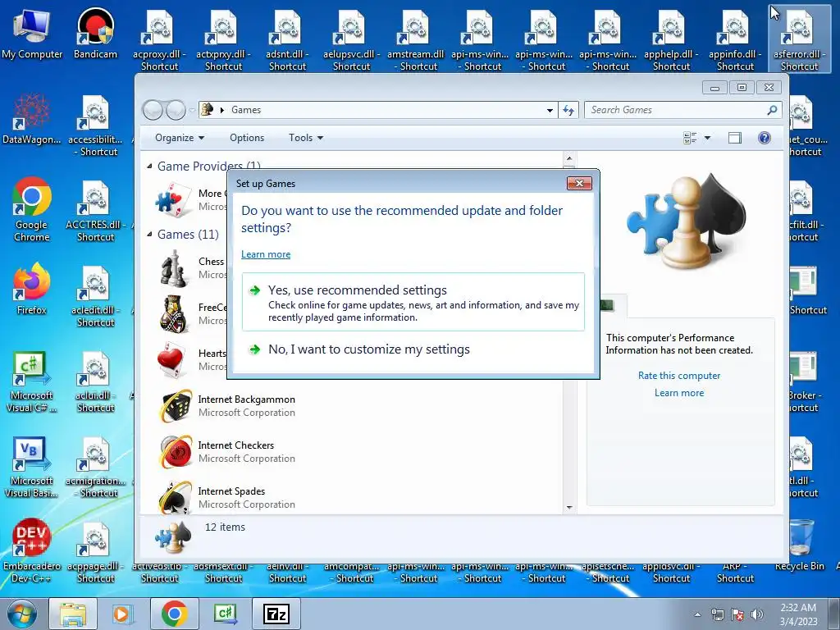Click the Games location in address bar

246,110
